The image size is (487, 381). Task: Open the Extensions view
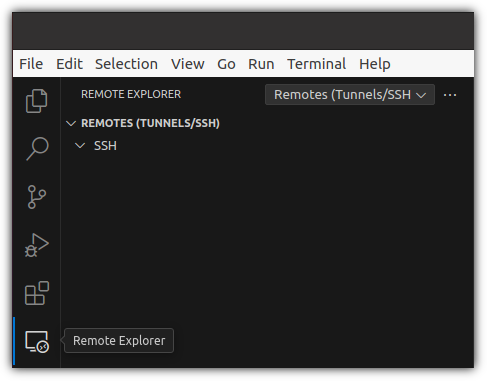click(x=37, y=293)
